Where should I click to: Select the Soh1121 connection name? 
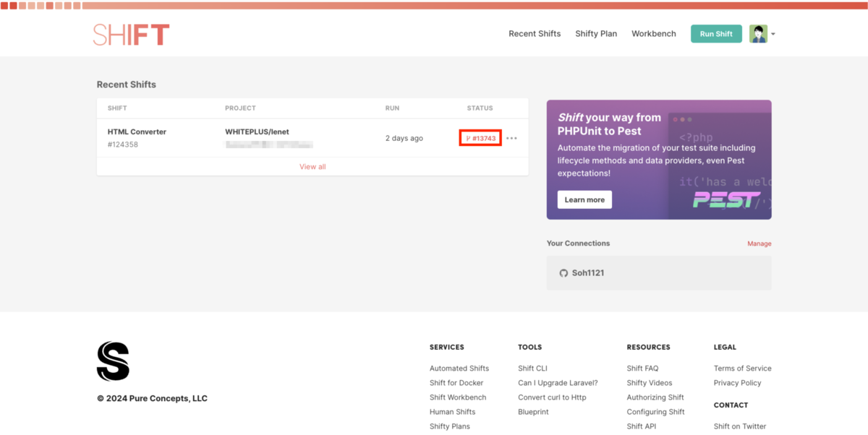click(588, 273)
